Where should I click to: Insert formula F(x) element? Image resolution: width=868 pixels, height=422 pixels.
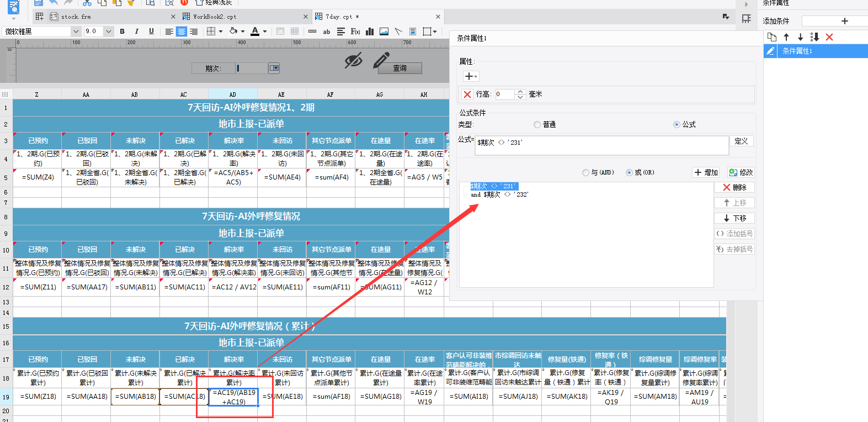click(x=355, y=31)
